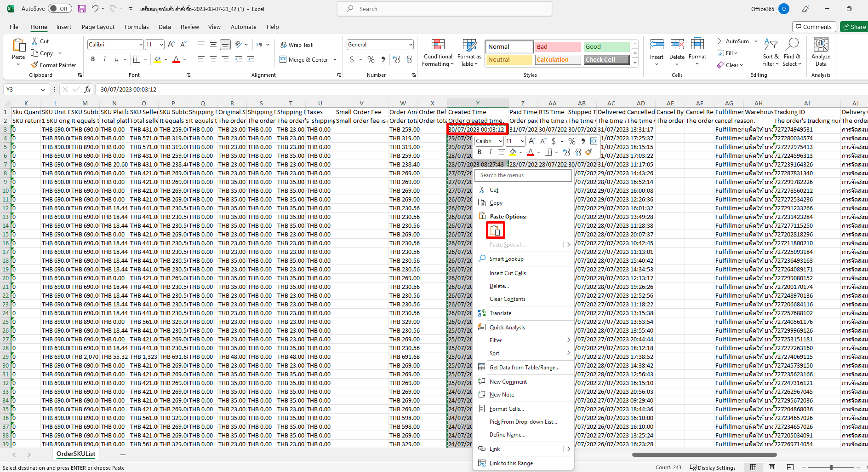Switch to the Data ribbon tab
868x472 pixels.
(165, 27)
